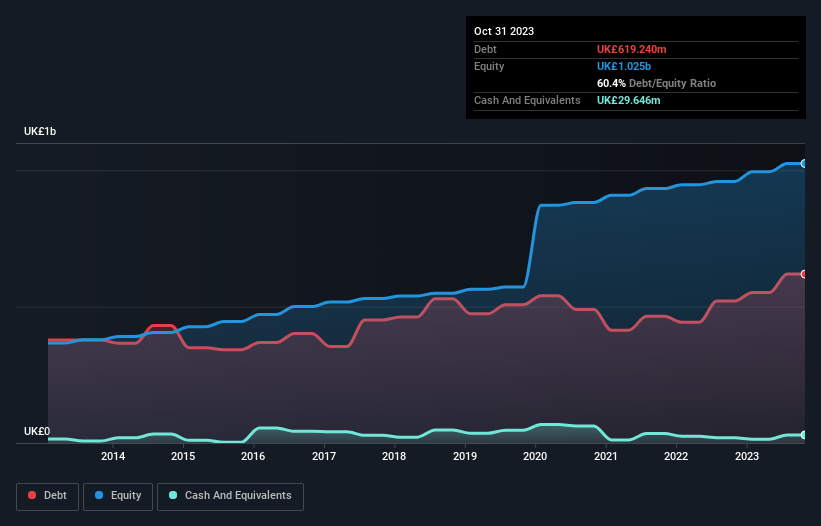This screenshot has height=526, width=821.
Task: Click the 60.4% Debt/Equity Ratio text
Action: (x=657, y=83)
